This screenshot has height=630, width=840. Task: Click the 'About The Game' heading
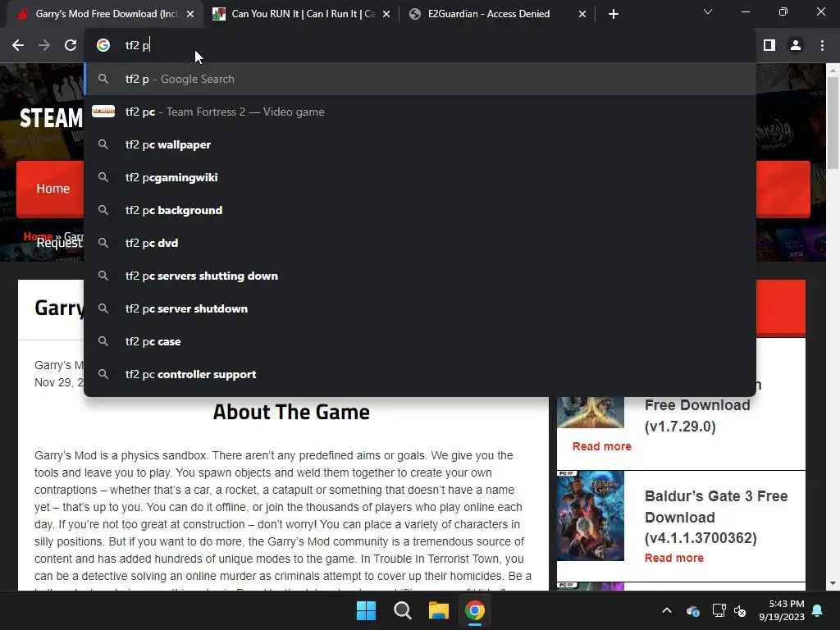[x=291, y=412]
